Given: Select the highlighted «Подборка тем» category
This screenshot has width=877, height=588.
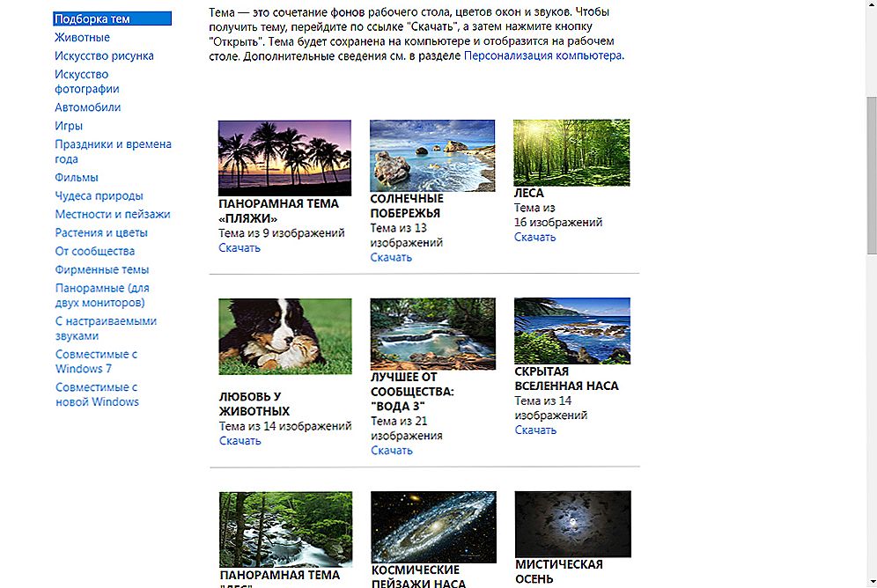Looking at the screenshot, I should pyautogui.click(x=92, y=18).
